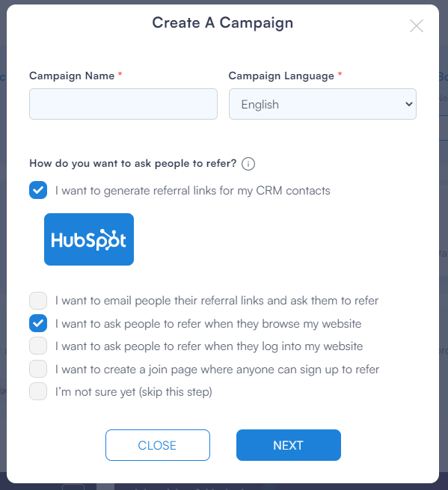Click the Campaign Name field label
The image size is (448, 490).
[72, 76]
